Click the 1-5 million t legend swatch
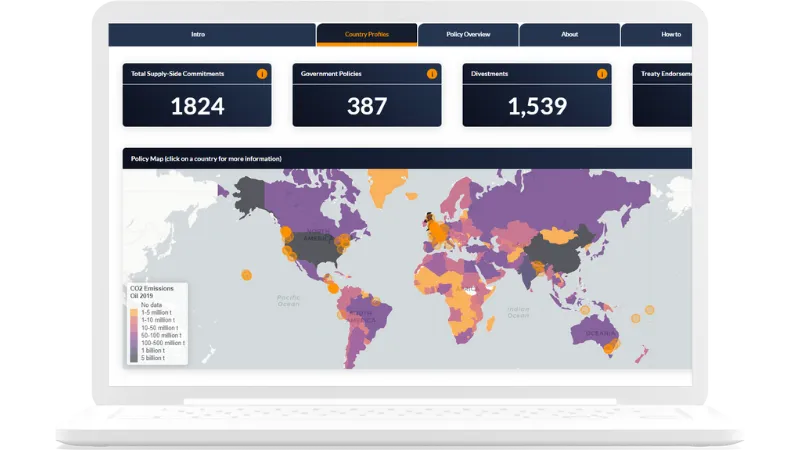The height and width of the screenshot is (450, 800). (x=131, y=311)
